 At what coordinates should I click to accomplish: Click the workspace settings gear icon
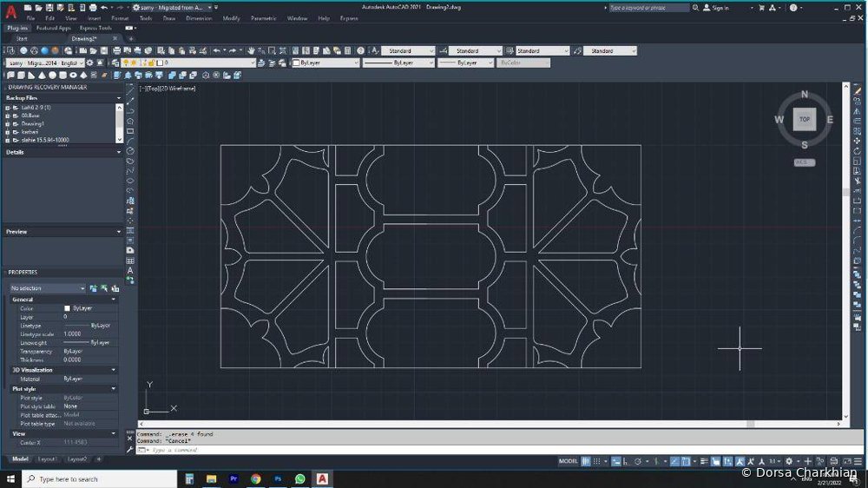(89, 63)
